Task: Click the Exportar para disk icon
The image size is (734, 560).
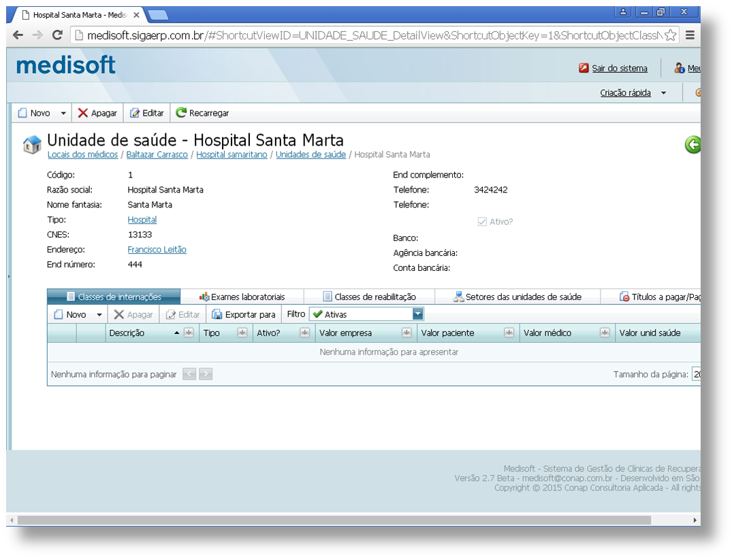Action: (217, 314)
